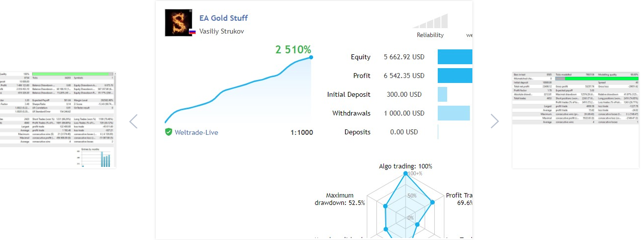Click the Profit bar
The height and width of the screenshot is (240, 644).
pos(455,76)
